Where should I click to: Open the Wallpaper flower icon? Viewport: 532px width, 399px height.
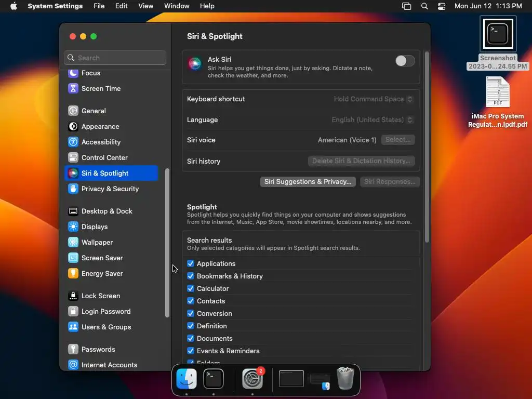click(73, 243)
